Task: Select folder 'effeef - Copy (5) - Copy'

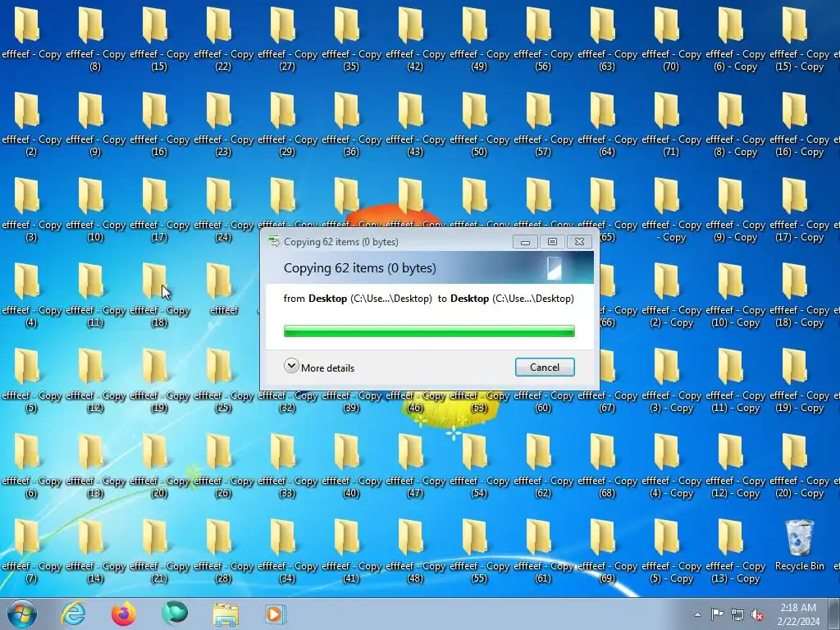Action: click(671, 550)
